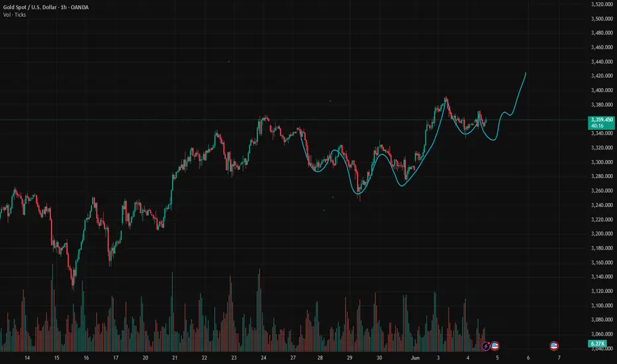Image resolution: width=617 pixels, height=364 pixels.
Task: Click the date label 22 on time axis
Action: click(204, 357)
